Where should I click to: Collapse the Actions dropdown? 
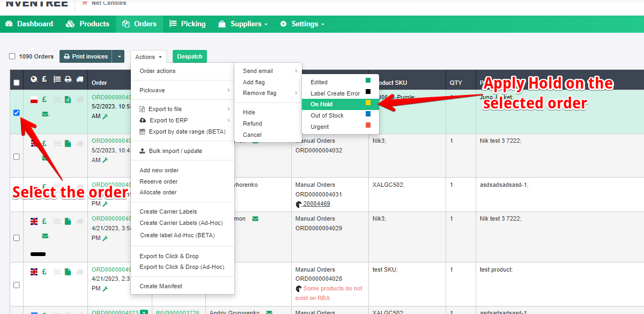(x=149, y=57)
